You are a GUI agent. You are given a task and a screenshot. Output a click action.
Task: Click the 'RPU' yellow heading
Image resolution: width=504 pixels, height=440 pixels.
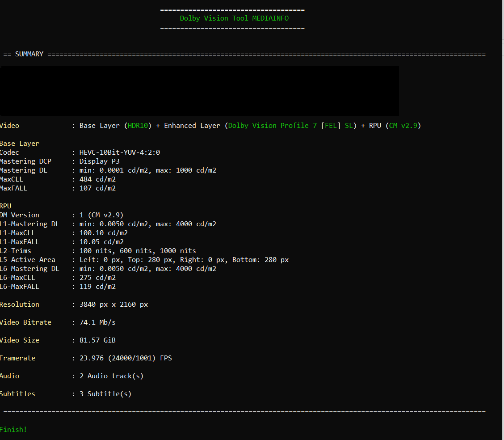click(x=5, y=206)
